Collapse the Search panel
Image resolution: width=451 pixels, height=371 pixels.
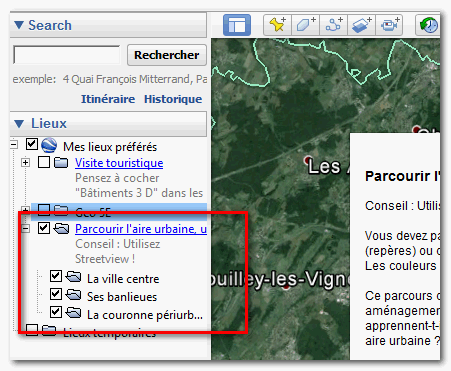19,25
